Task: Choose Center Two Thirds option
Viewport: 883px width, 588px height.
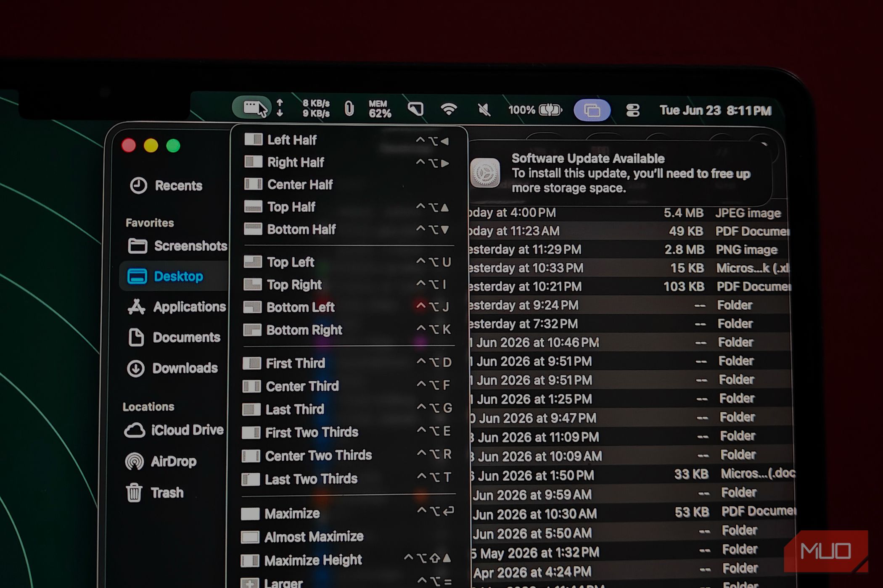Action: point(347,456)
